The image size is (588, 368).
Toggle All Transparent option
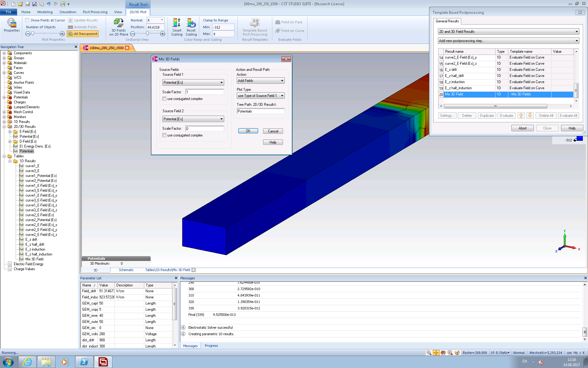point(83,34)
